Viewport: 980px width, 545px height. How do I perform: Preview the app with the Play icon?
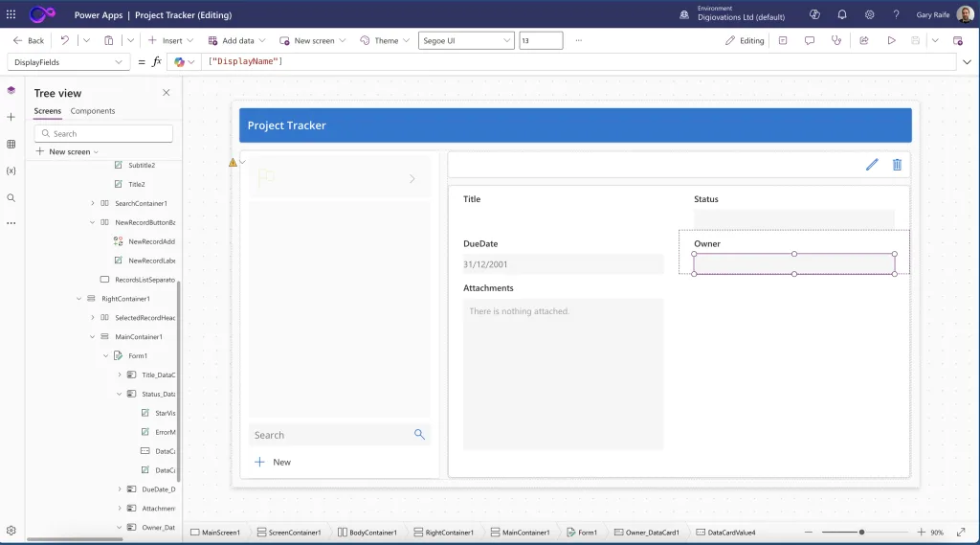tap(891, 41)
